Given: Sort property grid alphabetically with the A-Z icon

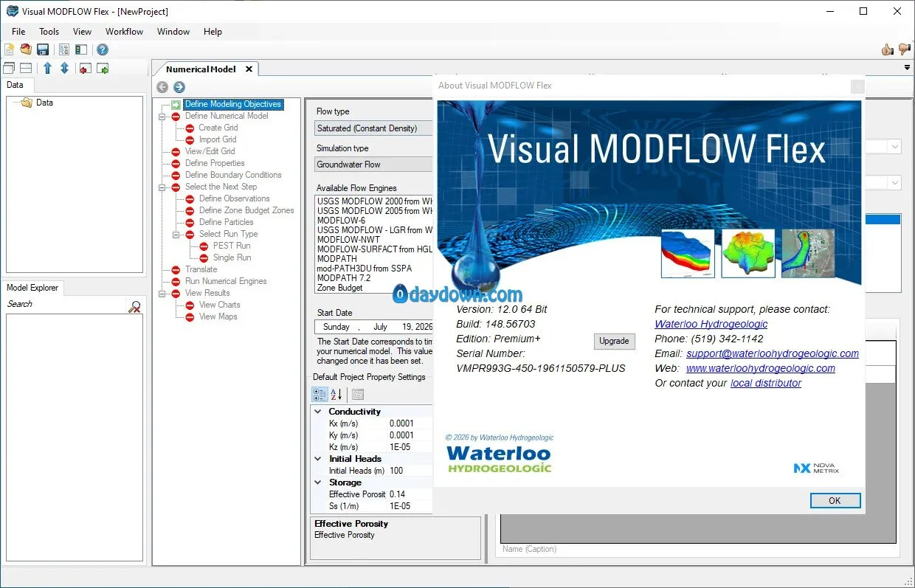Looking at the screenshot, I should 336,395.
